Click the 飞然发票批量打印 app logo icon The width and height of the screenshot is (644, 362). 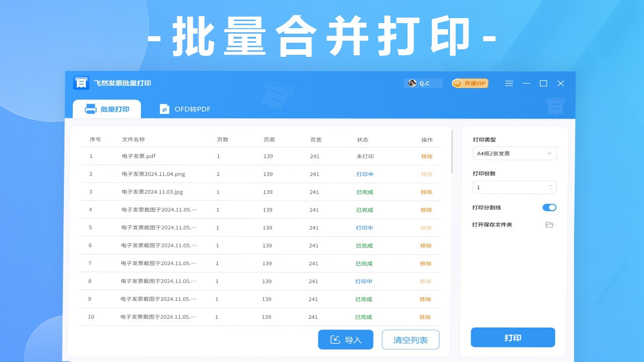(81, 83)
